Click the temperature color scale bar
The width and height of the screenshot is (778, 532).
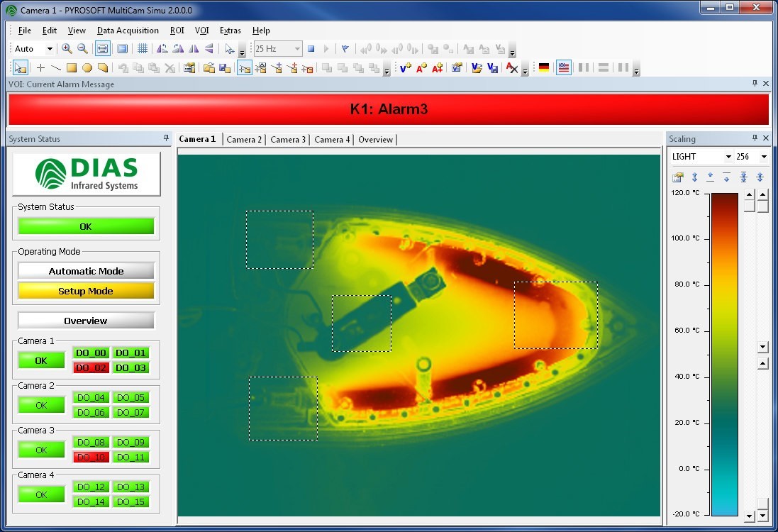[x=724, y=353]
